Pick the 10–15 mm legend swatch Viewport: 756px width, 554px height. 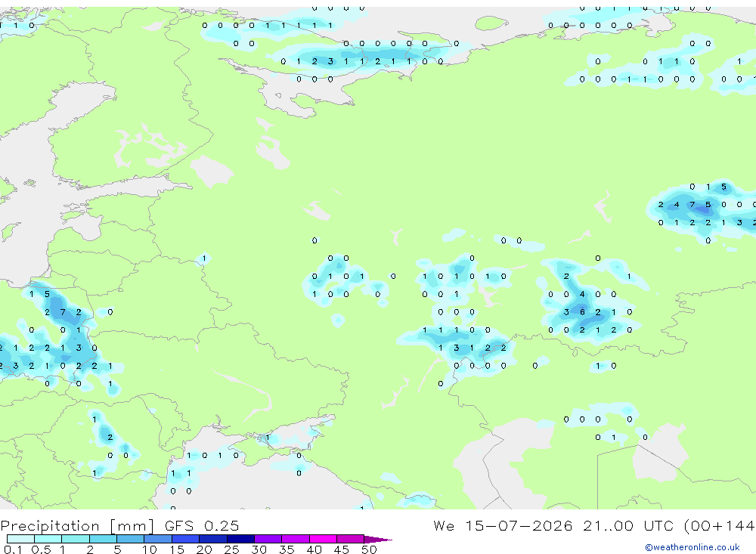tap(158, 539)
